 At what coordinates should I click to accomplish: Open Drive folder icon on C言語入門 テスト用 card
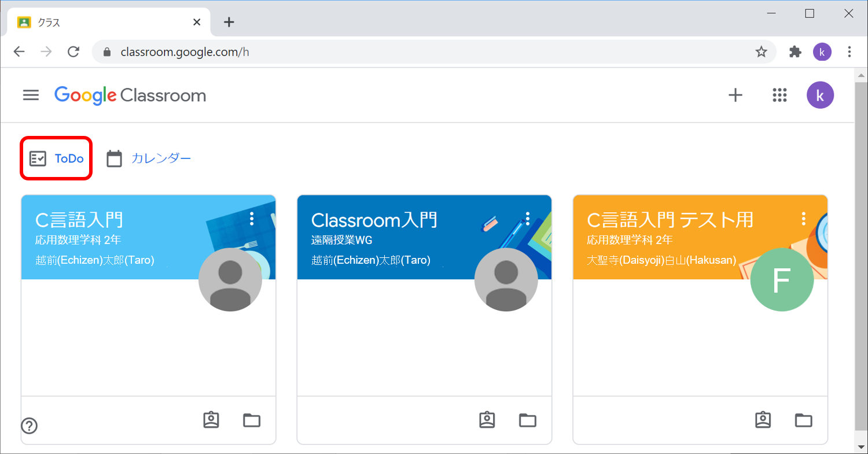click(x=804, y=420)
